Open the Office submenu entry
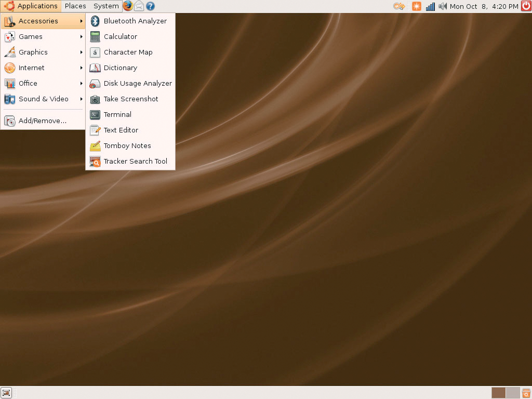The image size is (532, 399). [43, 84]
